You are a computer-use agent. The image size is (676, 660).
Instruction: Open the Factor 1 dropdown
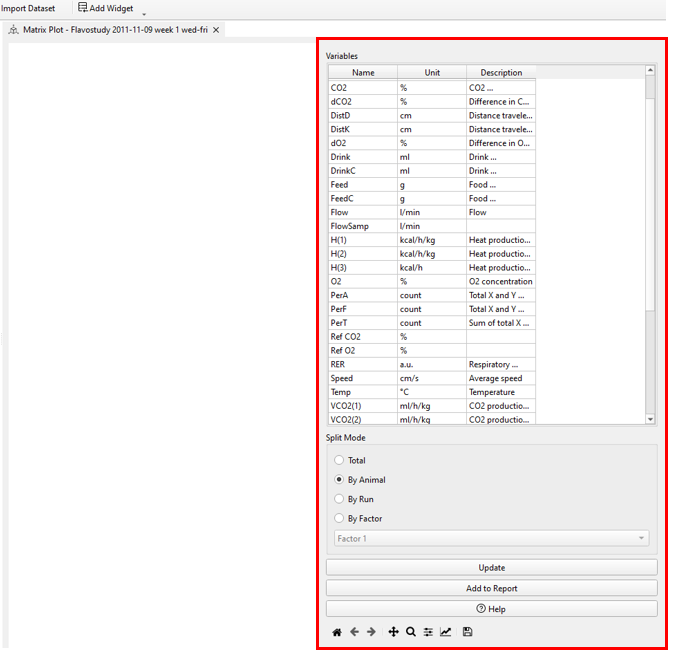[491, 539]
